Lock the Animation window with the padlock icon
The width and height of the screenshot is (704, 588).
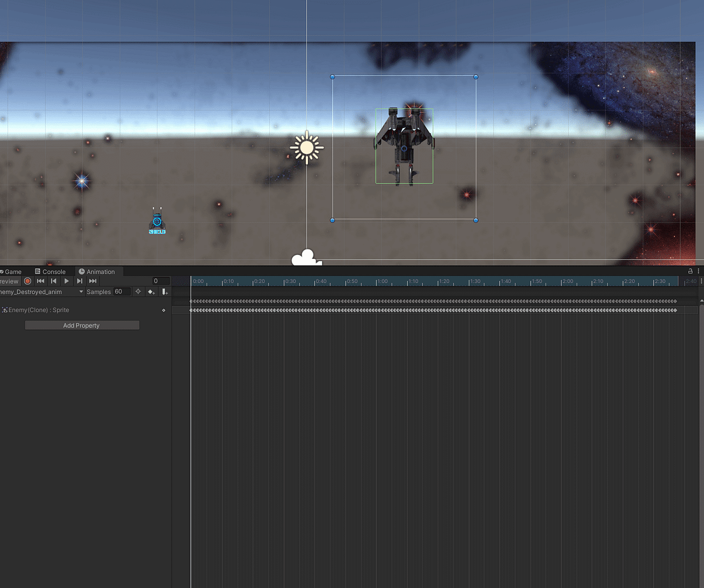691,271
